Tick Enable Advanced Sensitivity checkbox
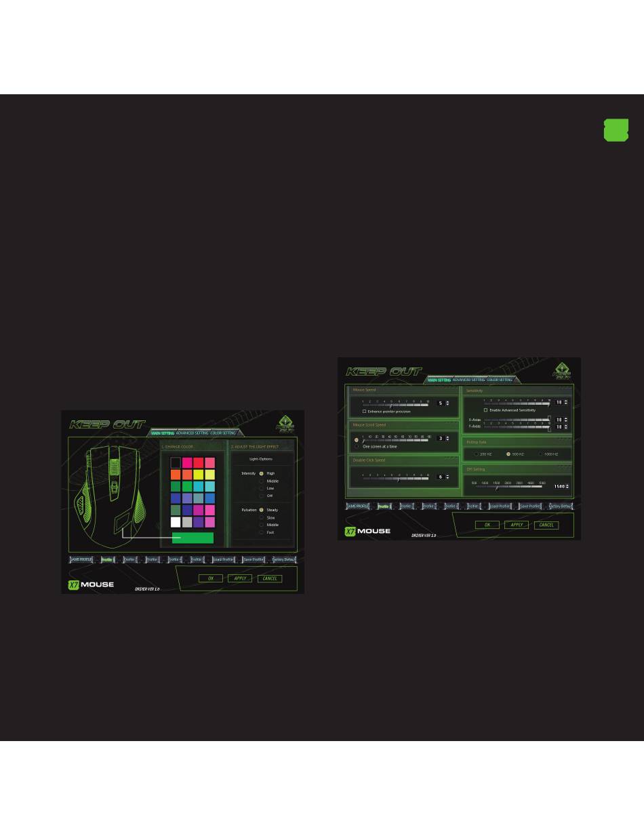This screenshot has width=644, height=836. 485,410
